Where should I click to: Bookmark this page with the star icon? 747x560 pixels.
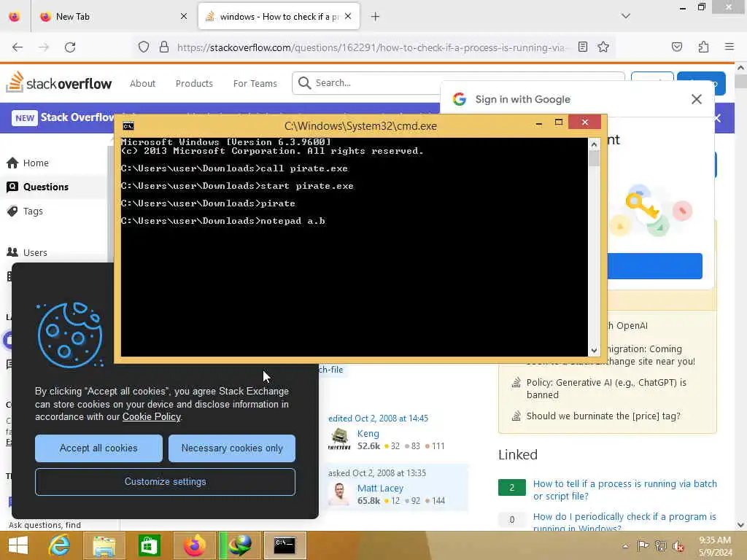[x=603, y=47]
